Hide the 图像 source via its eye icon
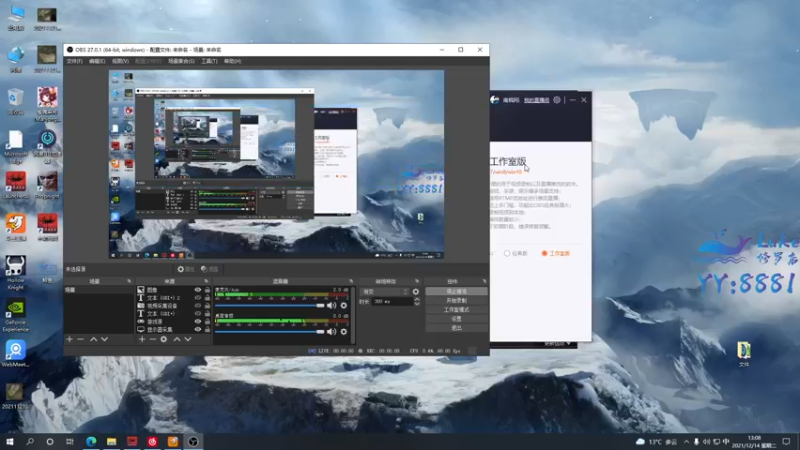800x450 pixels. tap(197, 290)
